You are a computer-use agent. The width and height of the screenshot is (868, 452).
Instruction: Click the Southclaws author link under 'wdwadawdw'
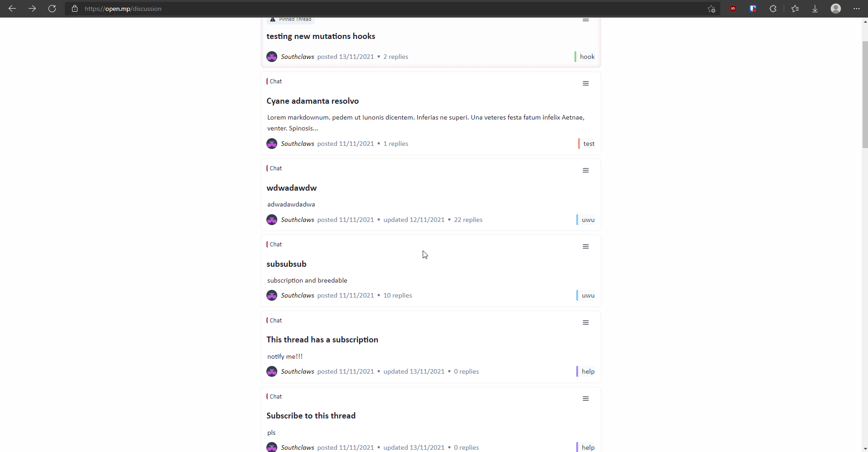pyautogui.click(x=297, y=220)
